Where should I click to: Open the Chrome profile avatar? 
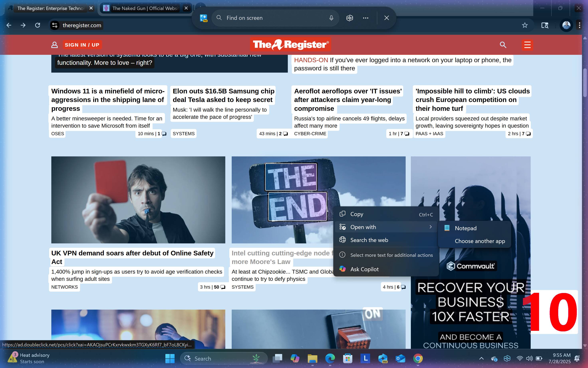[x=566, y=25]
